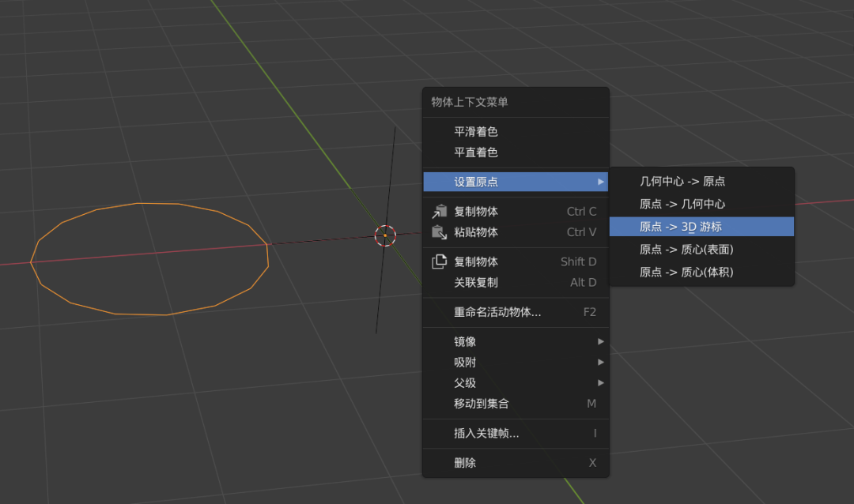854x504 pixels.
Task: Select 粘贴物体 with the Ctrl V shortcut
Action: [516, 232]
